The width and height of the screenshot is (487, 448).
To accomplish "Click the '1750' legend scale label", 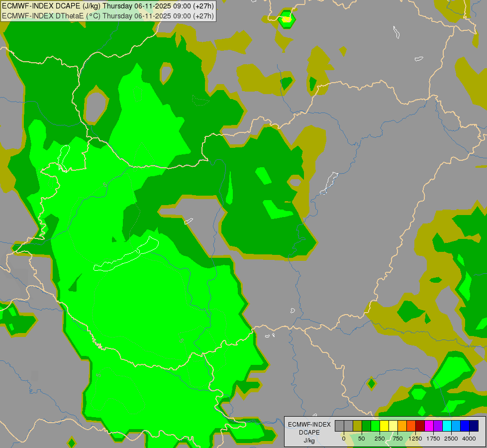I will click(433, 439).
